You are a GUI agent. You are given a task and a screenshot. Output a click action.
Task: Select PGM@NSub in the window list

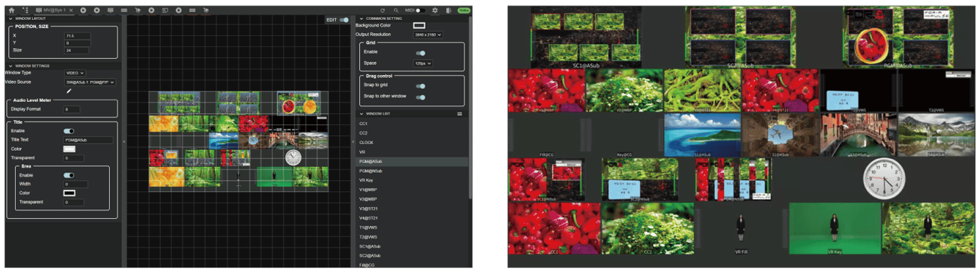pos(411,171)
